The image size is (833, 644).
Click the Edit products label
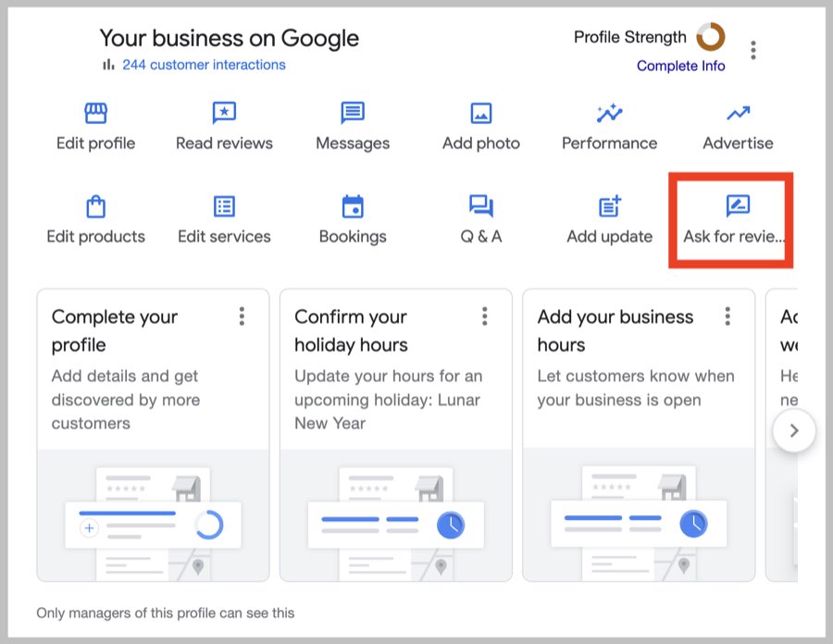(x=95, y=237)
